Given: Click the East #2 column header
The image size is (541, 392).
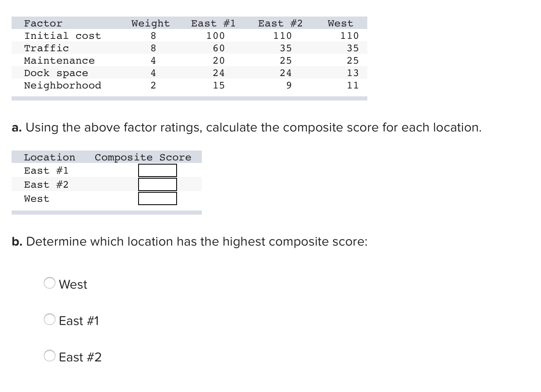Looking at the screenshot, I should point(280,23).
